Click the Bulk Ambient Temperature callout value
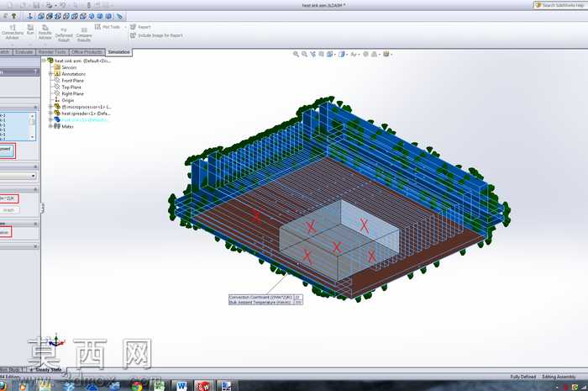Viewport: 588px width, 391px height. point(297,302)
